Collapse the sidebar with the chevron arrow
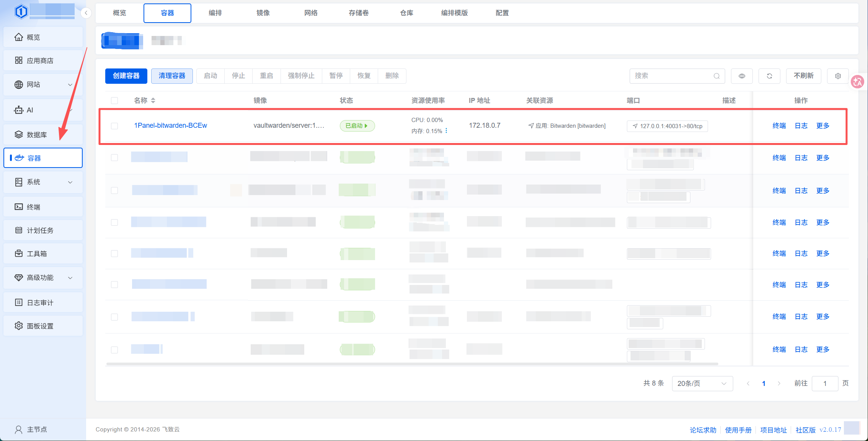868x441 pixels. click(86, 13)
